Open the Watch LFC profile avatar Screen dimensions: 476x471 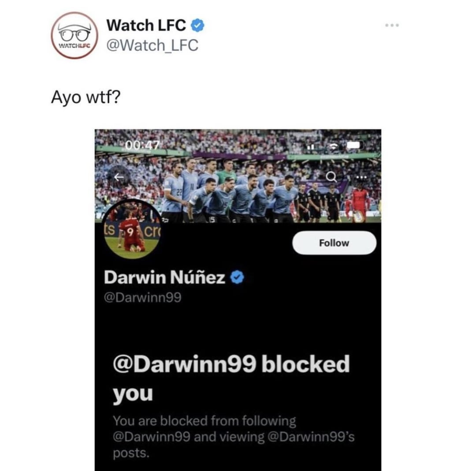click(x=74, y=35)
